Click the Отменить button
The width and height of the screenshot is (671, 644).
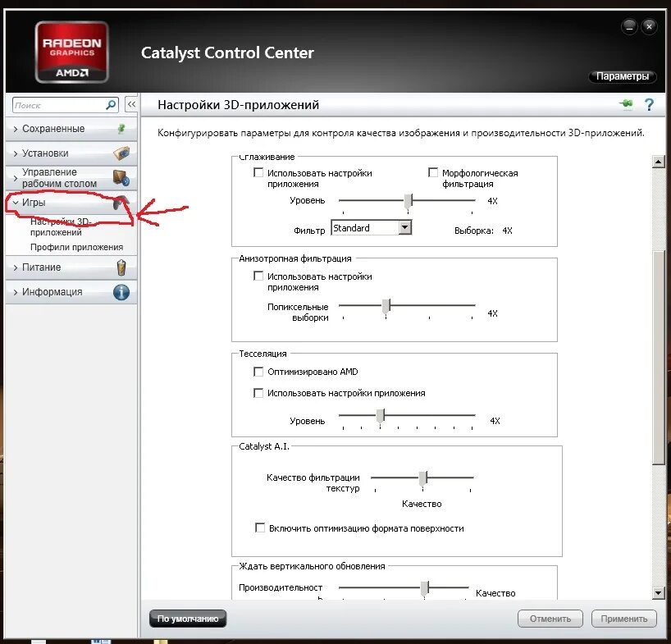[x=550, y=619]
